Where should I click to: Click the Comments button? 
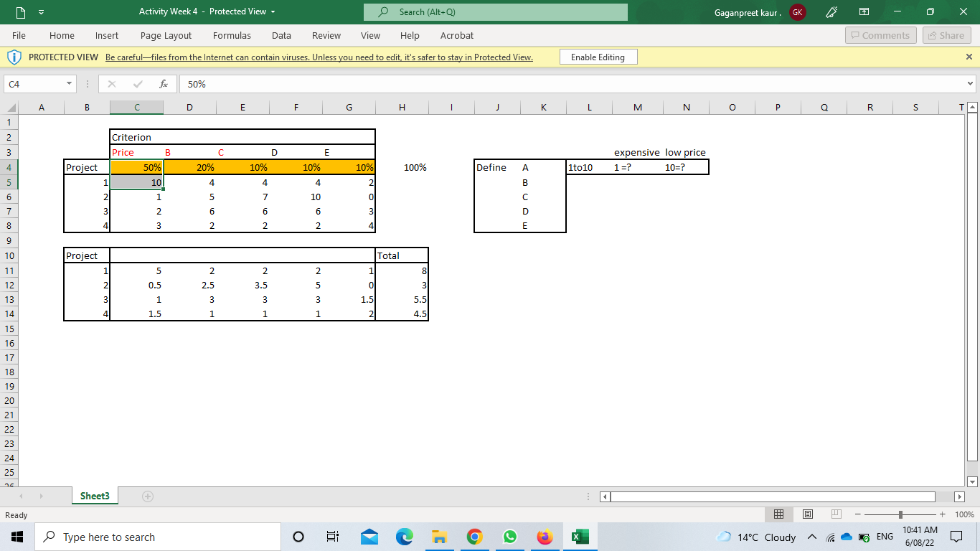click(880, 35)
